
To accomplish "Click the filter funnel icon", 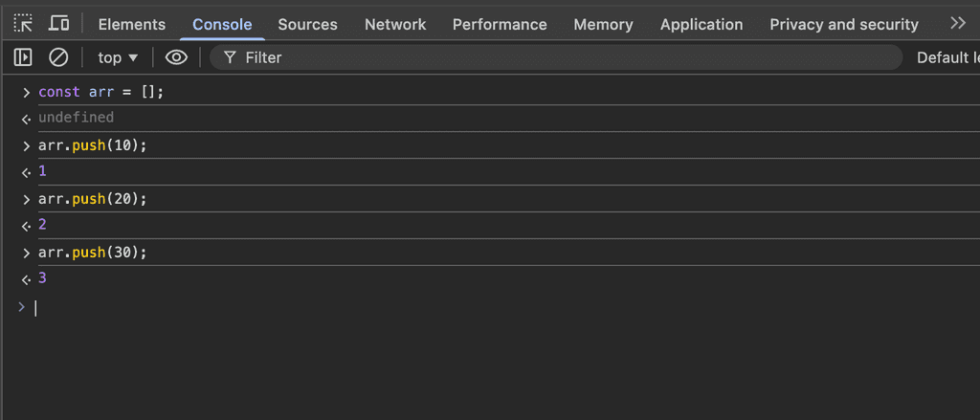I will coord(230,57).
